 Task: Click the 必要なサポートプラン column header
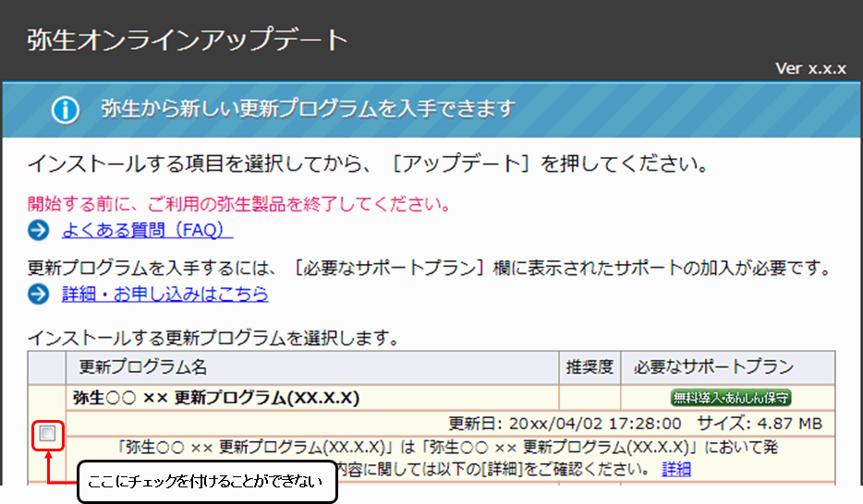pos(728,367)
